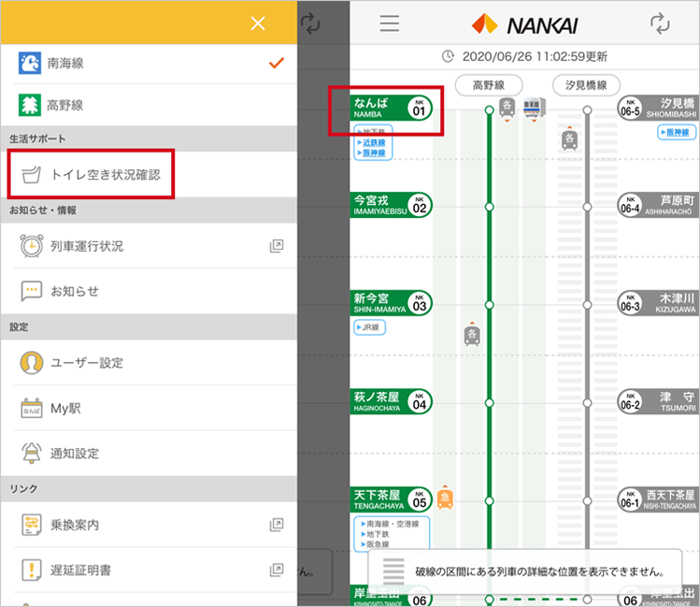
Task: Click the My駅 station sign icon
Action: tap(32, 408)
